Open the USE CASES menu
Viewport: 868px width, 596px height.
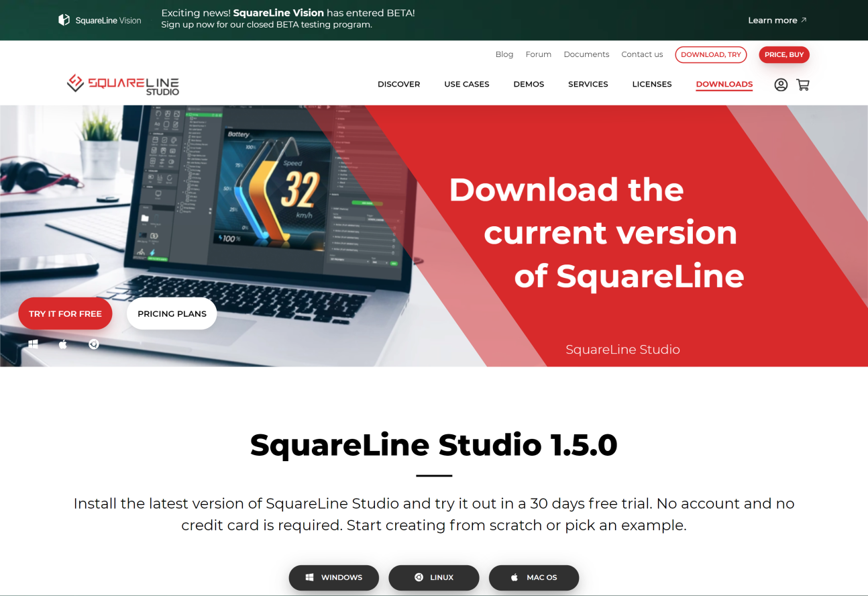point(467,84)
